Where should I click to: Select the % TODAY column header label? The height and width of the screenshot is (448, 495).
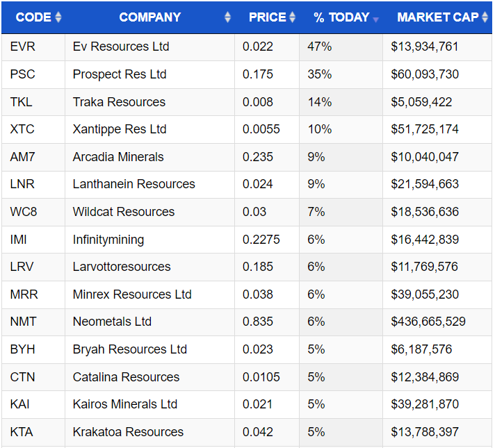(341, 17)
